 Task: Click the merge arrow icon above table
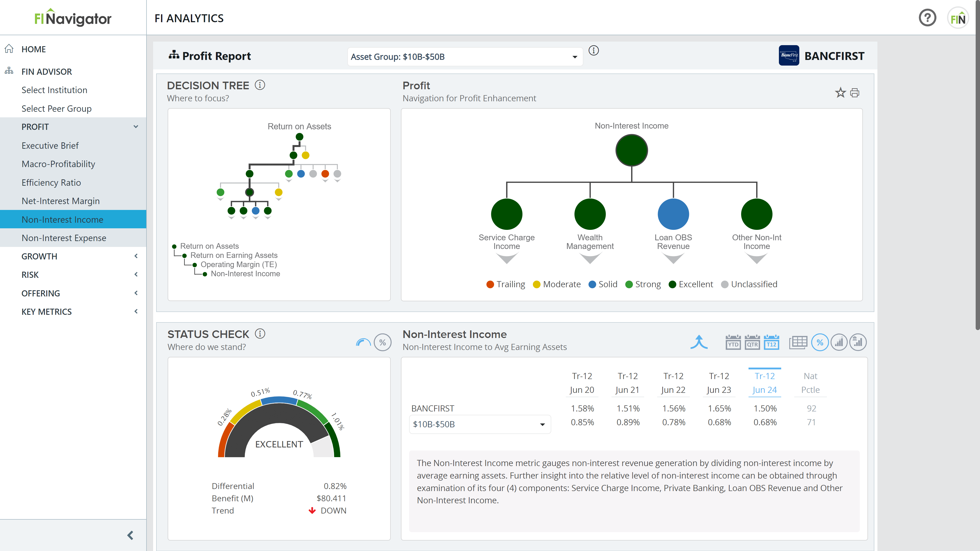(699, 342)
